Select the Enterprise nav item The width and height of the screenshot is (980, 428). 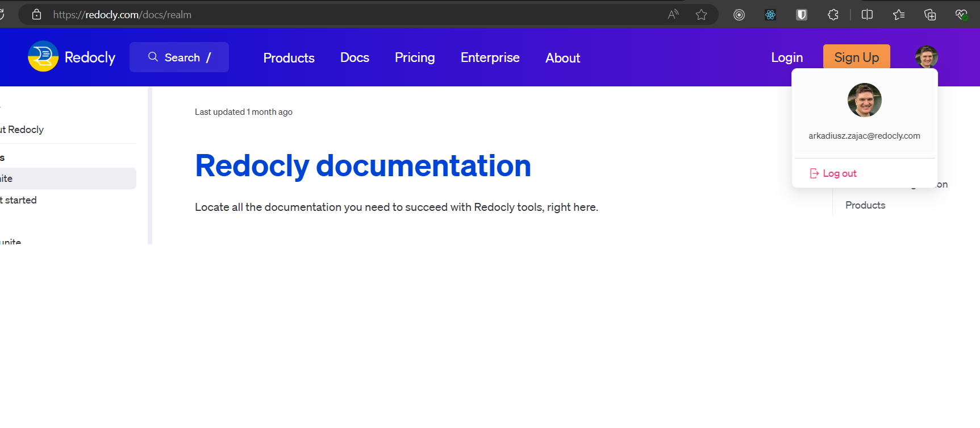click(490, 57)
